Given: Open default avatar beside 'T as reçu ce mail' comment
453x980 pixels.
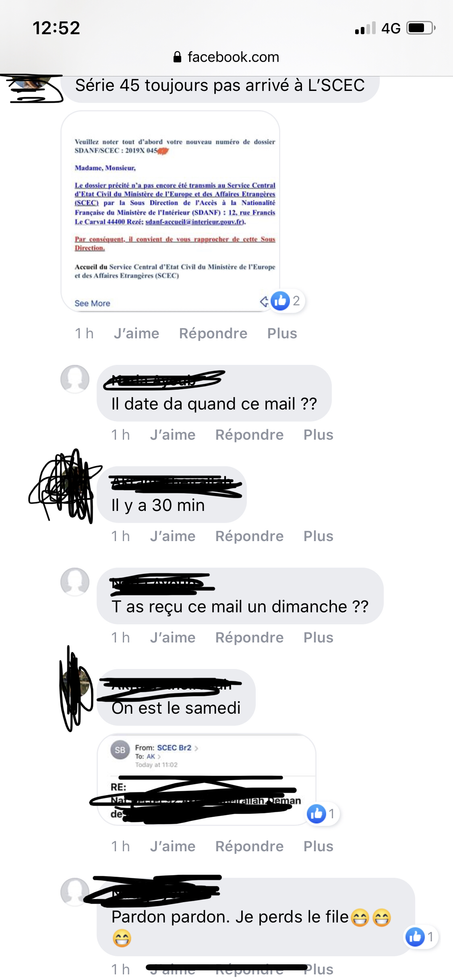Looking at the screenshot, I should tap(75, 582).
